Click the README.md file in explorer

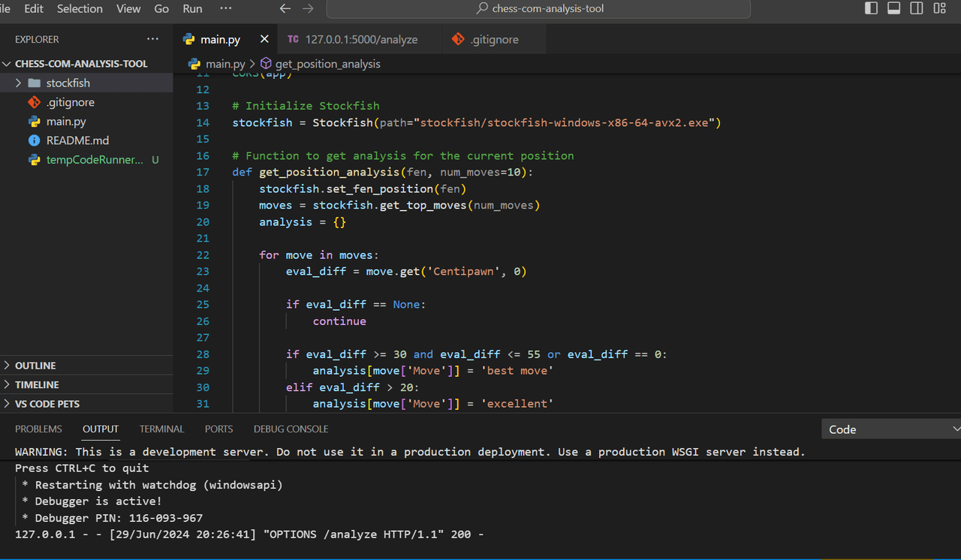pyautogui.click(x=77, y=140)
